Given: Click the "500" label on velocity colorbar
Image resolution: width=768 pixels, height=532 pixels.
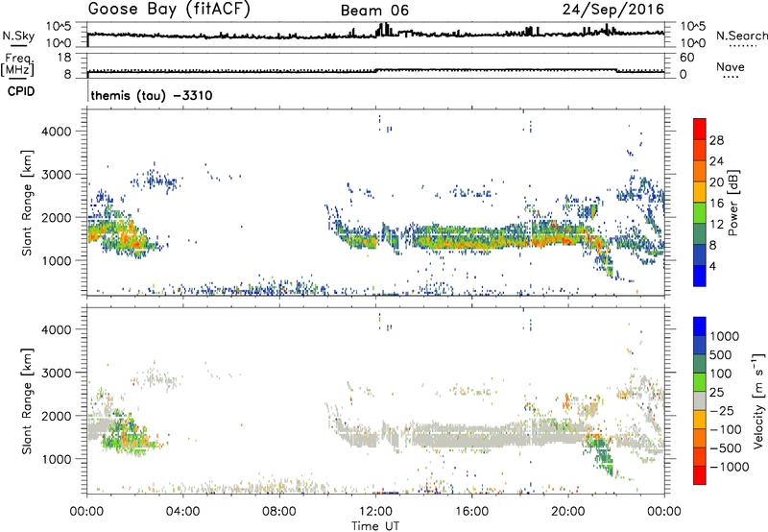Looking at the screenshot, I should click(722, 354).
